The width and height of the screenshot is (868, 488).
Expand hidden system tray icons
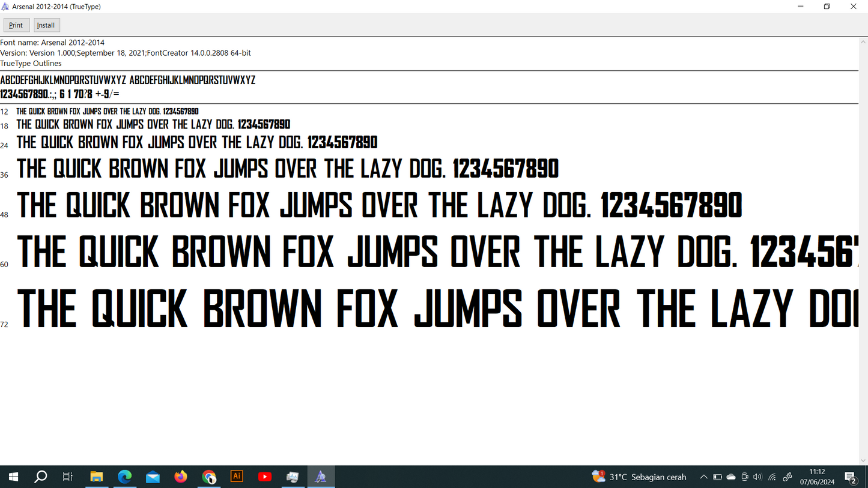point(703,477)
